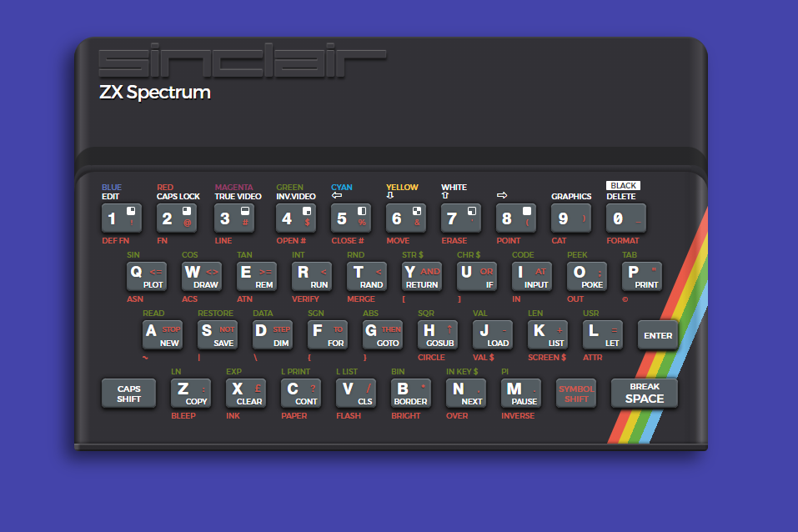The height and width of the screenshot is (532, 798).
Task: Click the L LET key
Action: tap(602, 335)
